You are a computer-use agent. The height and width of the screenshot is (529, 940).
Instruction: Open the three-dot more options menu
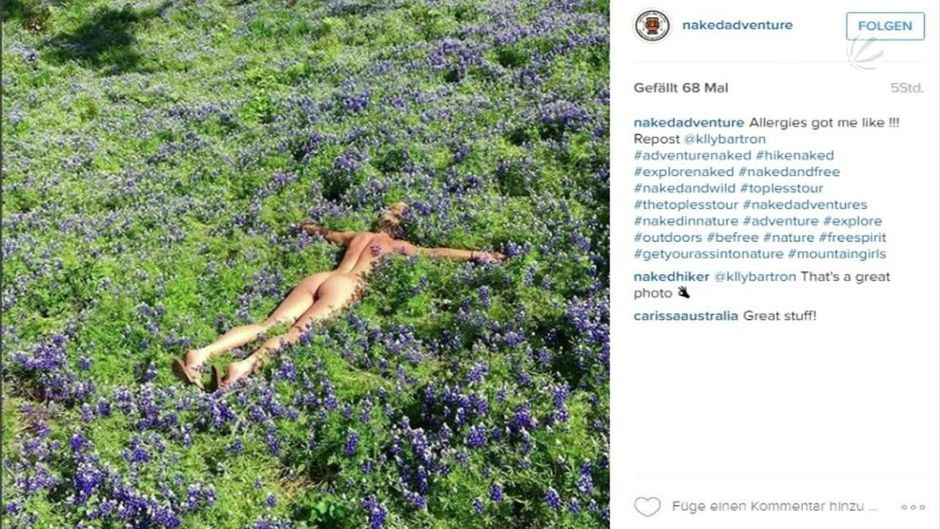click(x=912, y=507)
